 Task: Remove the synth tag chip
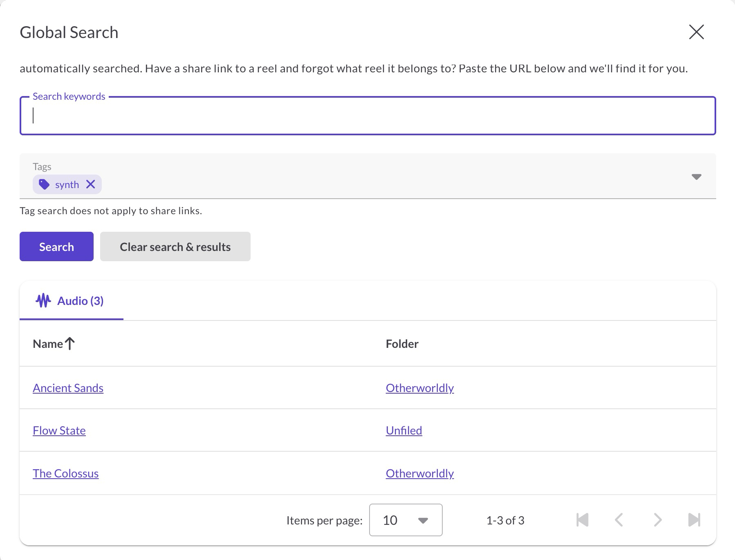click(x=91, y=184)
